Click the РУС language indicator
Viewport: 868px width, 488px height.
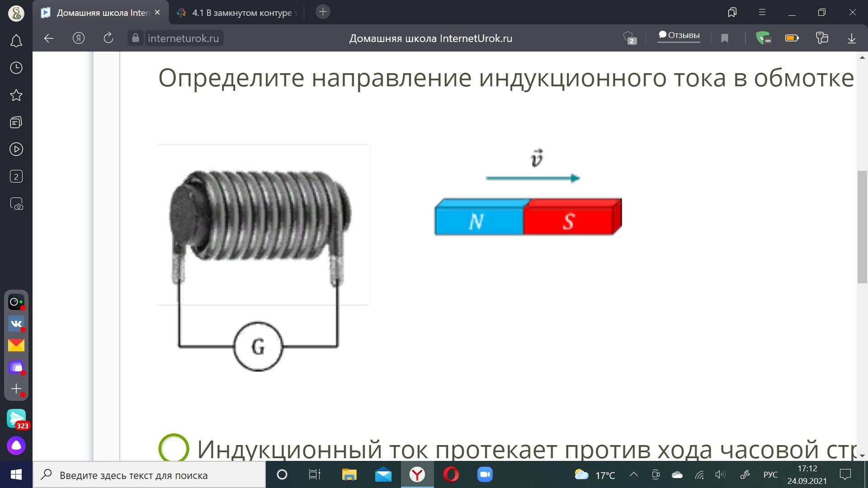coord(770,475)
